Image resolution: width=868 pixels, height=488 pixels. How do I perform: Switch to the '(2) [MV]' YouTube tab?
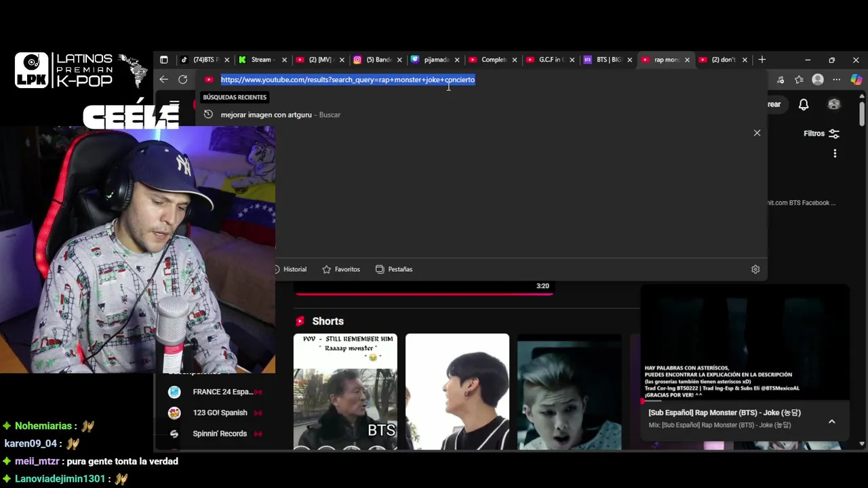[x=319, y=60]
